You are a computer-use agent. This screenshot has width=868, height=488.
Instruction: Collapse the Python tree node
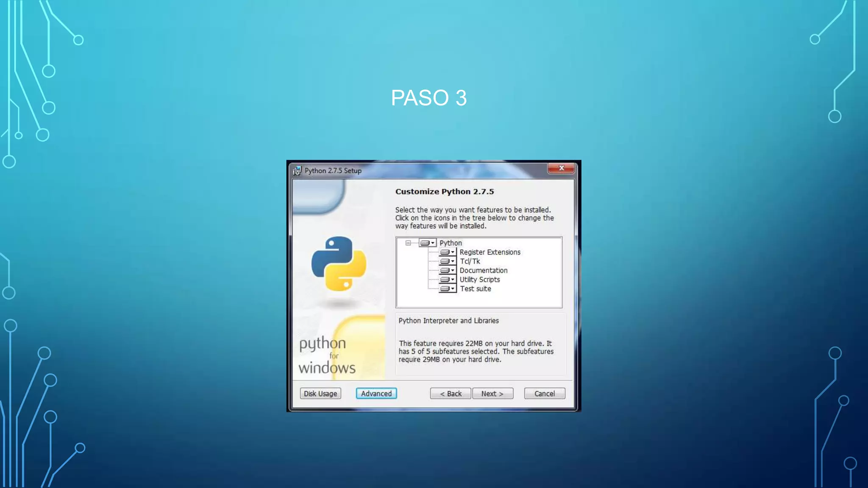click(408, 243)
